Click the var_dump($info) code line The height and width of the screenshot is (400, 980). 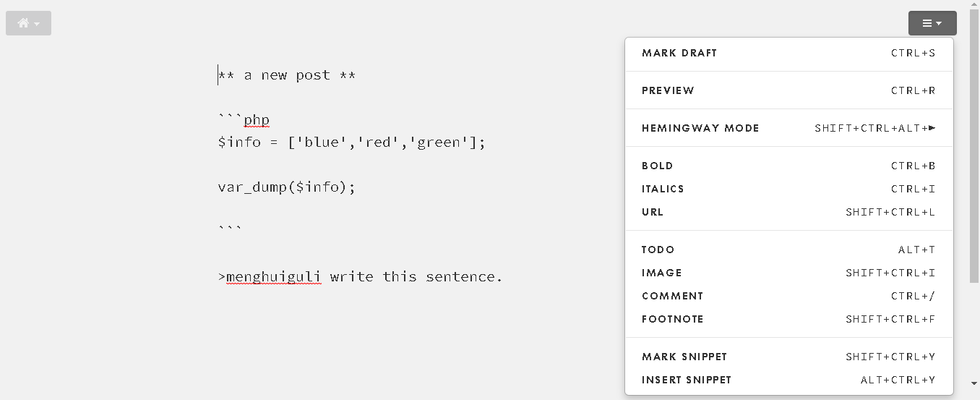tap(287, 187)
